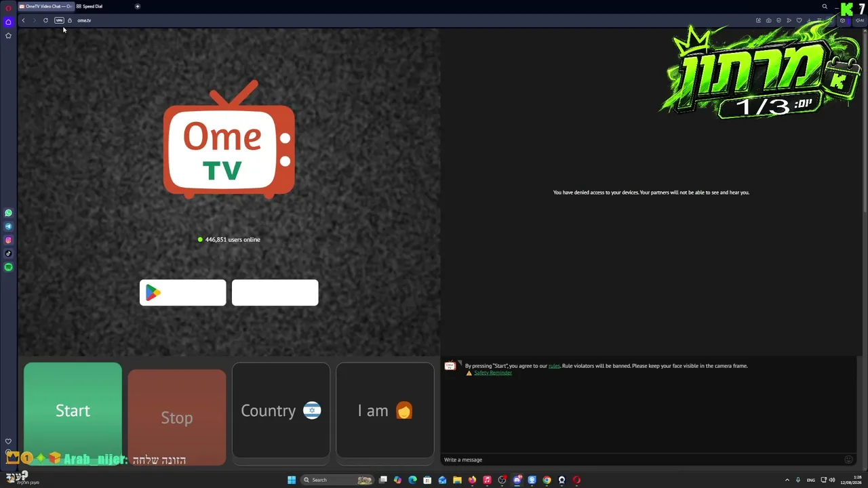Open TikTok in the Opera sidebar

click(8, 253)
